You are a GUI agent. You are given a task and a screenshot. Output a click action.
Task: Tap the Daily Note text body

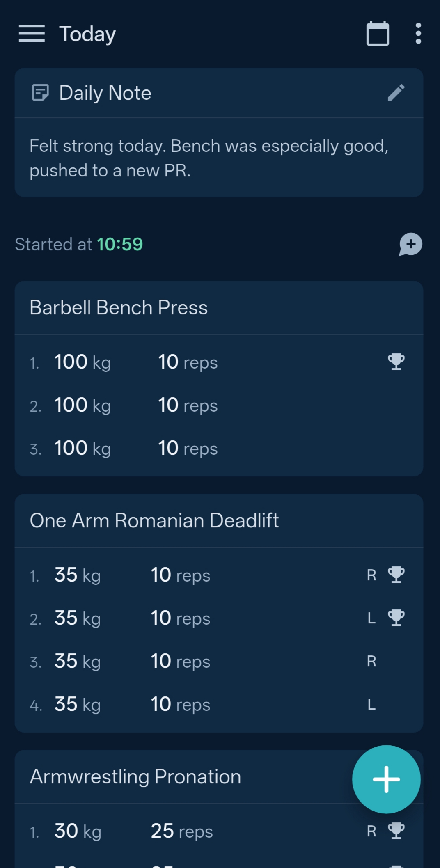[209, 158]
